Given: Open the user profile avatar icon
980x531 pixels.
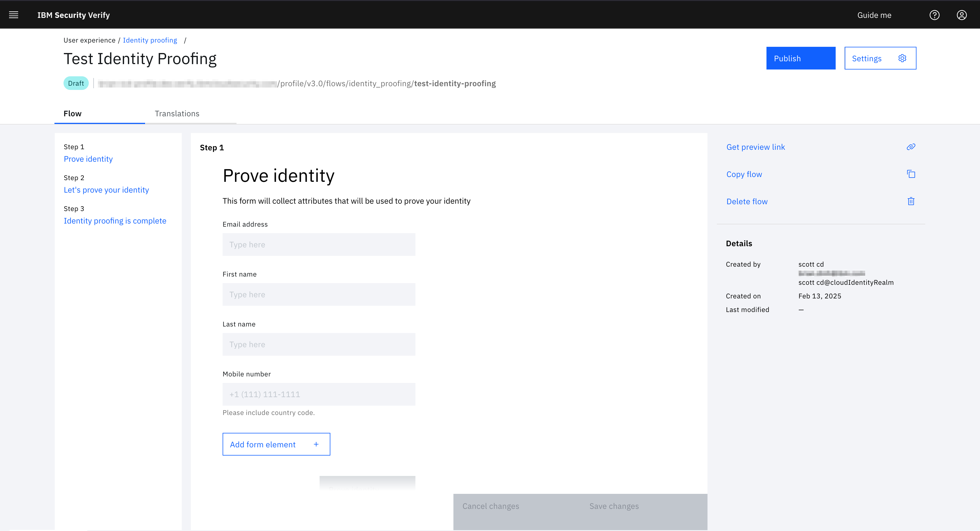Looking at the screenshot, I should pyautogui.click(x=961, y=15).
